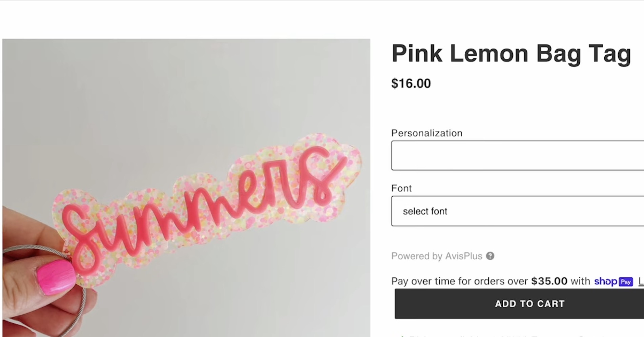The width and height of the screenshot is (644, 337).
Task: Click the checkmark icon near pickup availability info
Action: tap(402, 335)
